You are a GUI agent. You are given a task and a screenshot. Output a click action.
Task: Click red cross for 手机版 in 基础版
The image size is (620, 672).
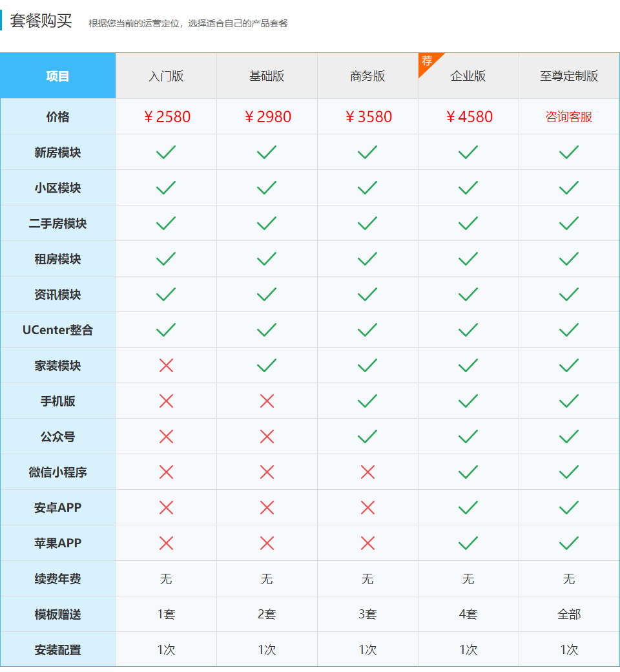[x=267, y=401]
